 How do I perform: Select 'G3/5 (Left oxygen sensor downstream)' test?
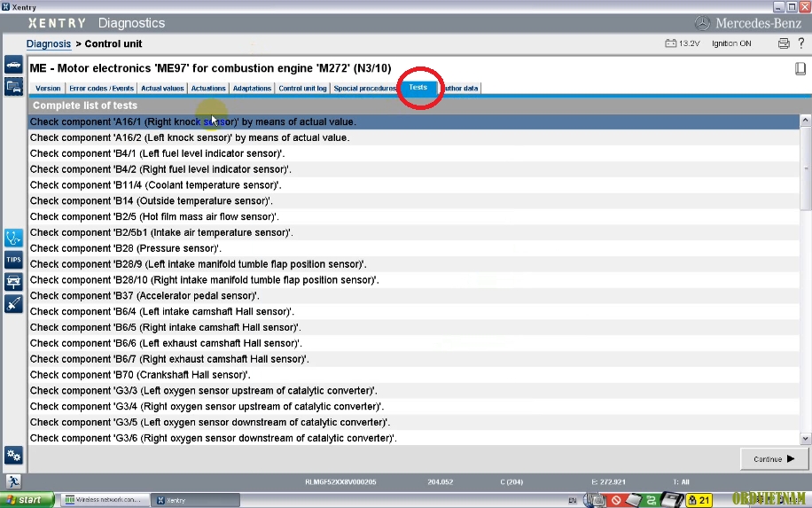pyautogui.click(x=414, y=422)
